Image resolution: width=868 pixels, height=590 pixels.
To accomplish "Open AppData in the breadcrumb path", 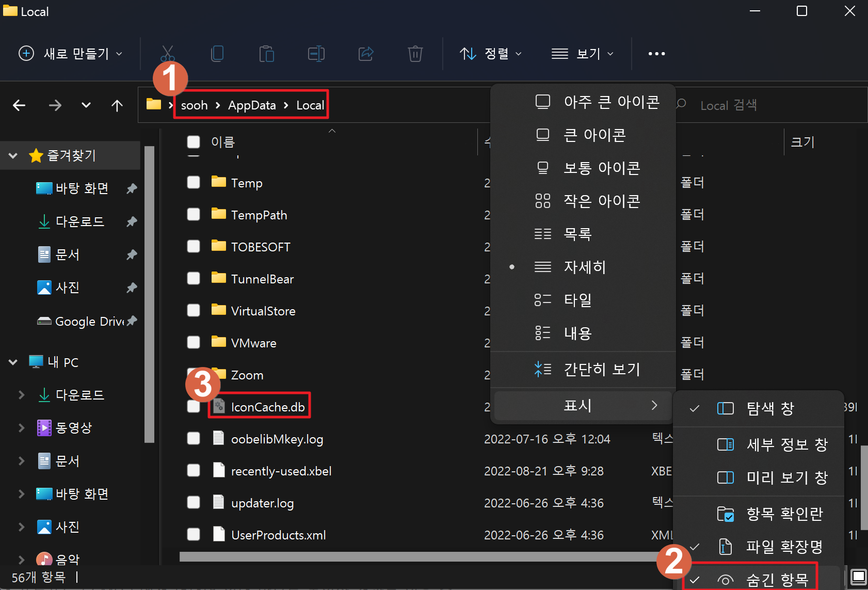I will click(x=251, y=105).
